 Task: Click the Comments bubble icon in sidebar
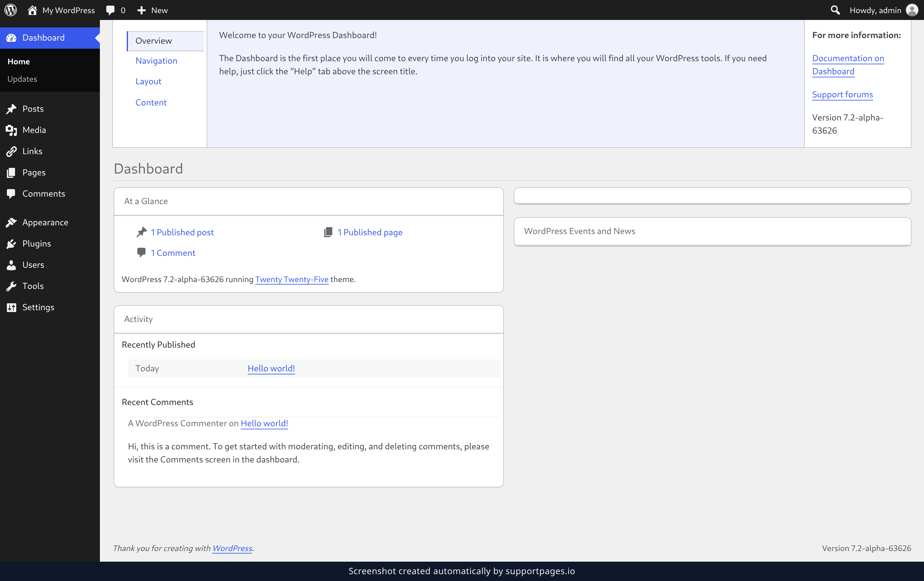coord(12,194)
